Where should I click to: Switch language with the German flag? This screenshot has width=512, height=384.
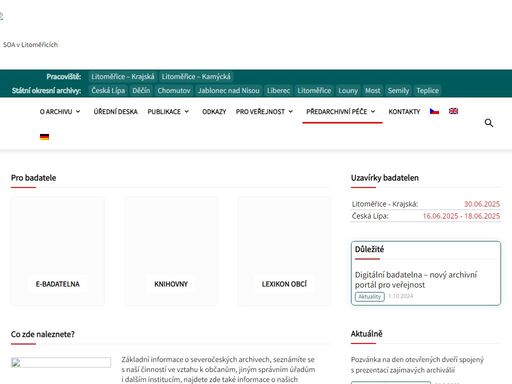pos(44,137)
